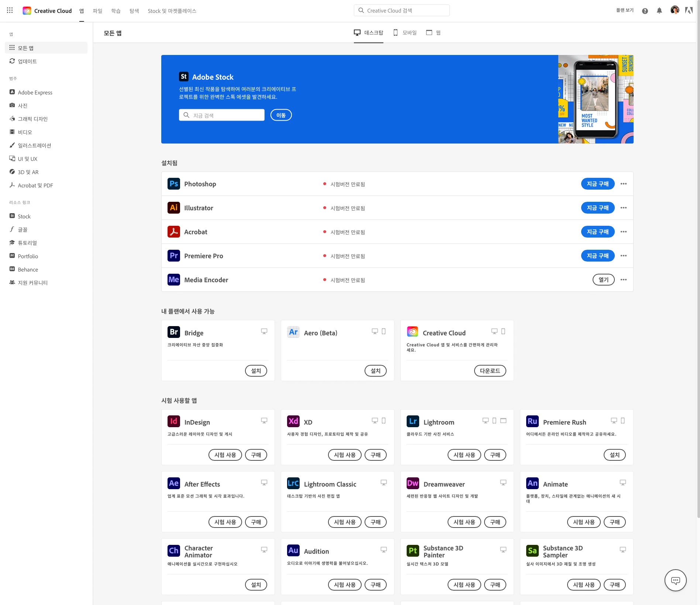Open the apps grid launcher icon
700x605 pixels.
pyautogui.click(x=10, y=10)
